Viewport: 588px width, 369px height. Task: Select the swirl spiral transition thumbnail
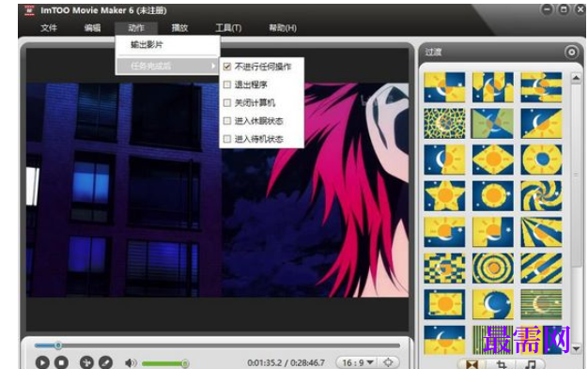541,195
